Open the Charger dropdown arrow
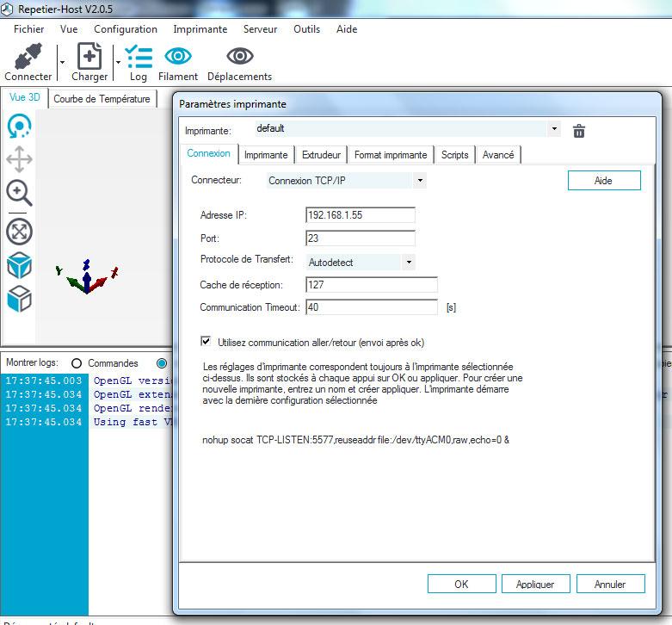Image resolution: width=672 pixels, height=625 pixels. [x=118, y=63]
